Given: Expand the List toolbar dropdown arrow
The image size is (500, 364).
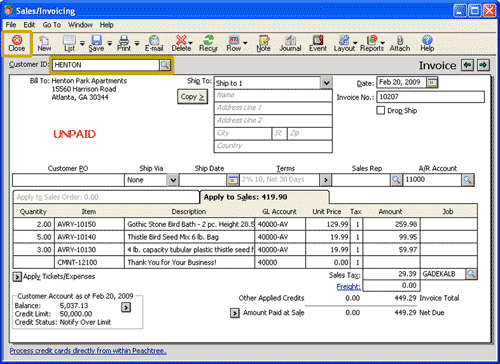Looking at the screenshot, I should 82,43.
